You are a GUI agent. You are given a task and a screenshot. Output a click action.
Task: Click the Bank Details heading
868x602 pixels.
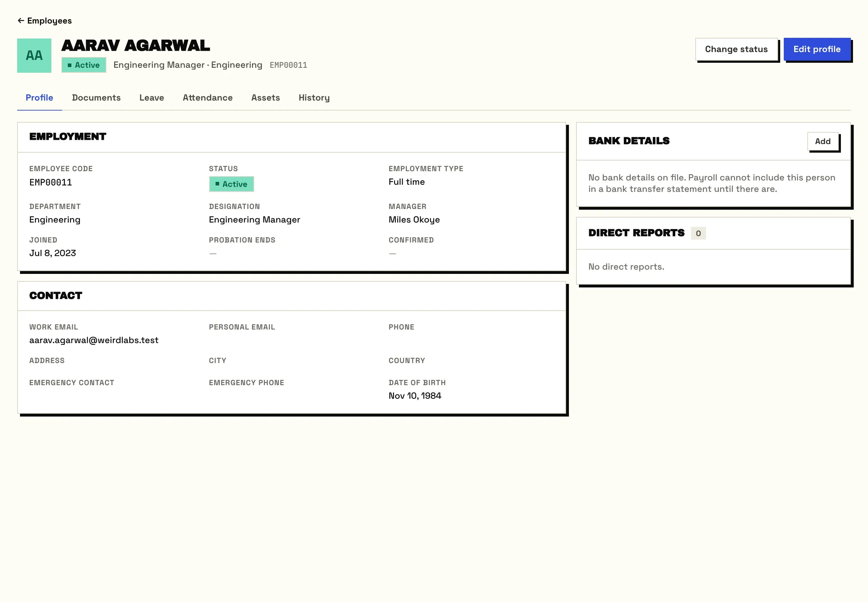coord(629,141)
